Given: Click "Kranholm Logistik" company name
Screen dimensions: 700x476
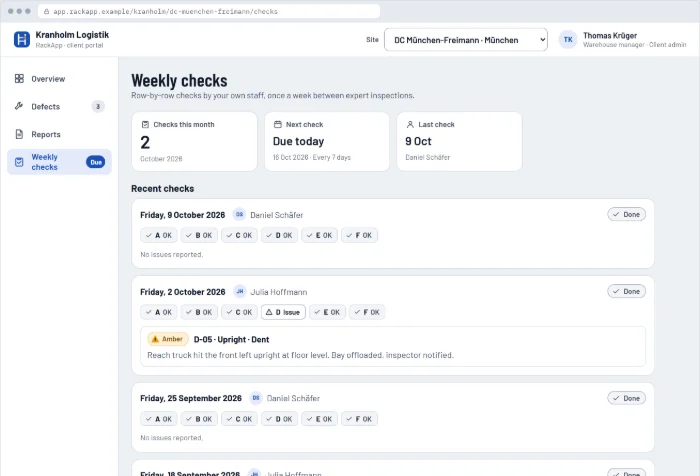Looking at the screenshot, I should tap(72, 34).
